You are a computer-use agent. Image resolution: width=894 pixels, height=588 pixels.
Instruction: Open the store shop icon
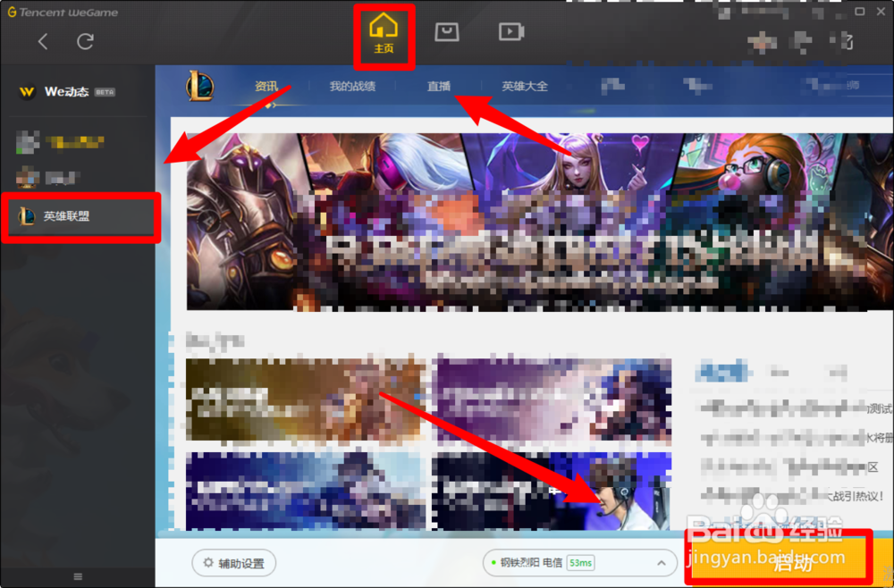(x=446, y=32)
